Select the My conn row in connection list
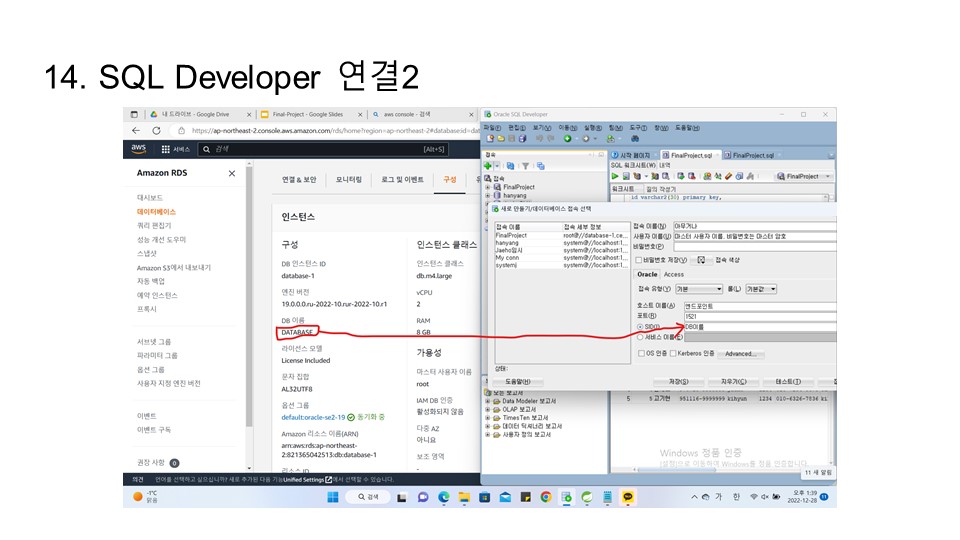The image size is (960, 540). point(562,258)
